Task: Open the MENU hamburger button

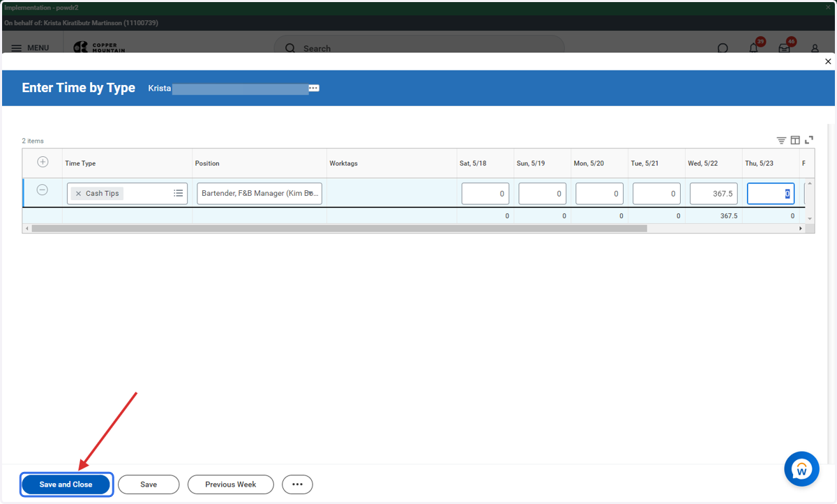Action: (30, 48)
